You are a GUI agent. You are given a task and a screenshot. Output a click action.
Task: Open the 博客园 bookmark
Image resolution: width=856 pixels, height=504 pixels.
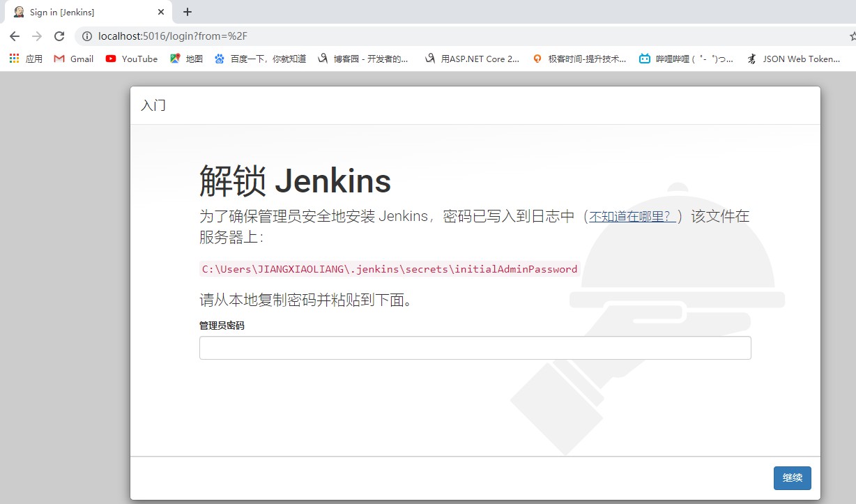click(363, 59)
